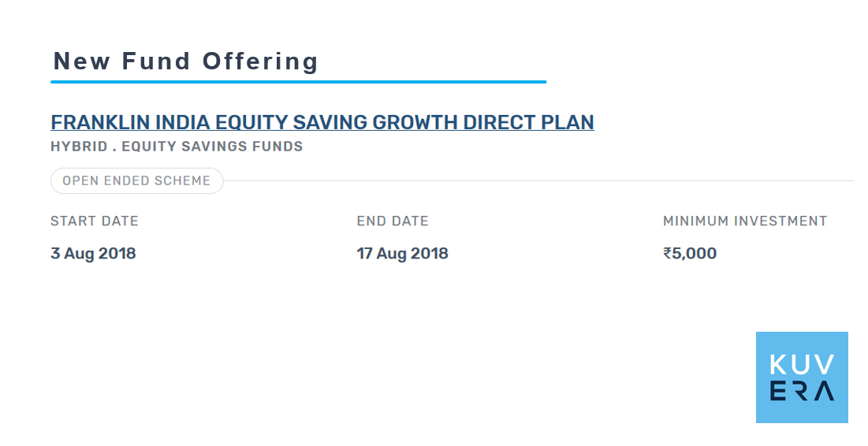Select the 17 Aug 2018 end date value
The image size is (868, 446).
(402, 254)
